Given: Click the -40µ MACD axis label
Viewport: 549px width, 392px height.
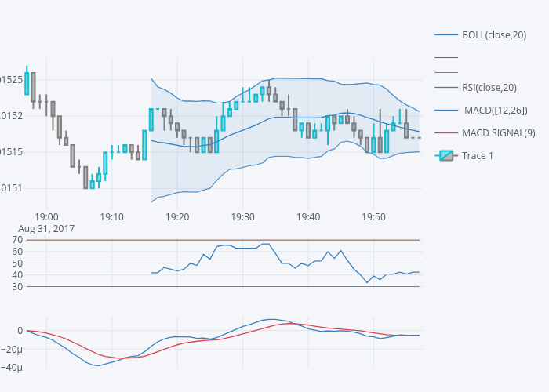Looking at the screenshot, I should pos(13,368).
